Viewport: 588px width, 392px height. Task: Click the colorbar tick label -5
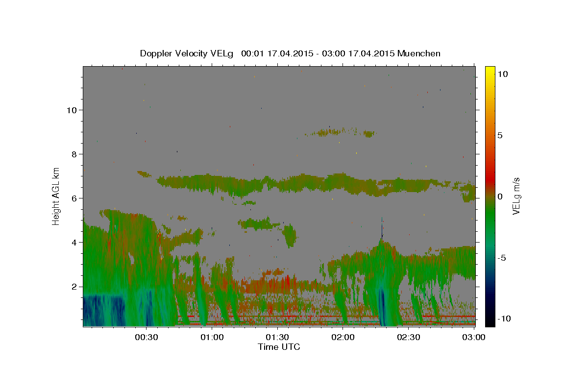click(501, 258)
